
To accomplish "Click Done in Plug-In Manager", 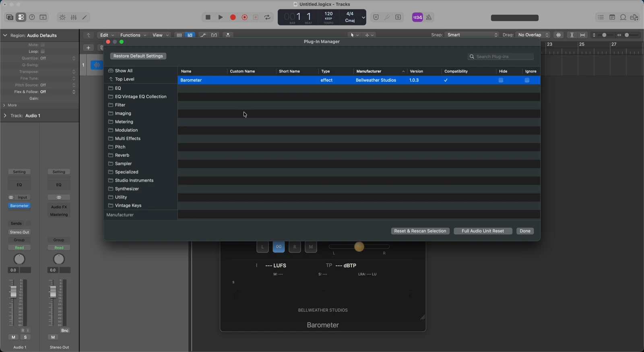I will [x=525, y=231].
